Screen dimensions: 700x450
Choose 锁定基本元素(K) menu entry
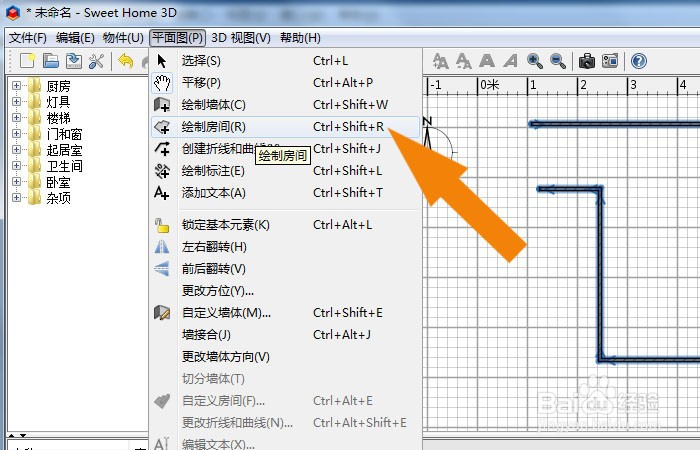[x=285, y=225]
